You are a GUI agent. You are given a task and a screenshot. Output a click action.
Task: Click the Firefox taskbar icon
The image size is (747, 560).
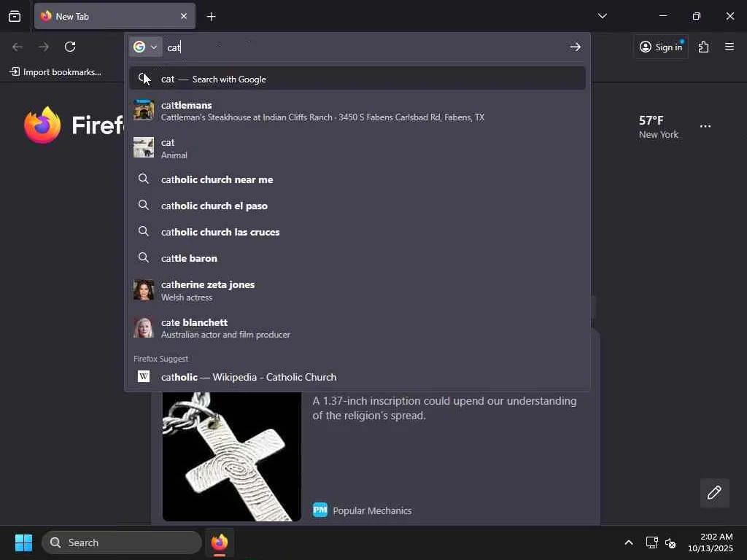pyautogui.click(x=220, y=542)
